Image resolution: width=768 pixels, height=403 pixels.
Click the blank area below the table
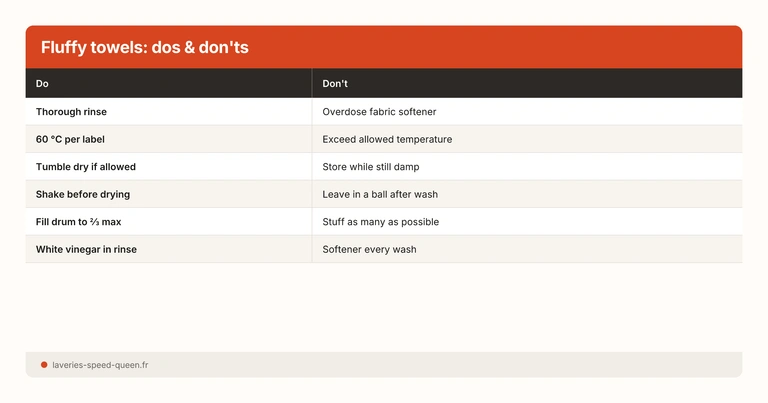click(x=384, y=306)
